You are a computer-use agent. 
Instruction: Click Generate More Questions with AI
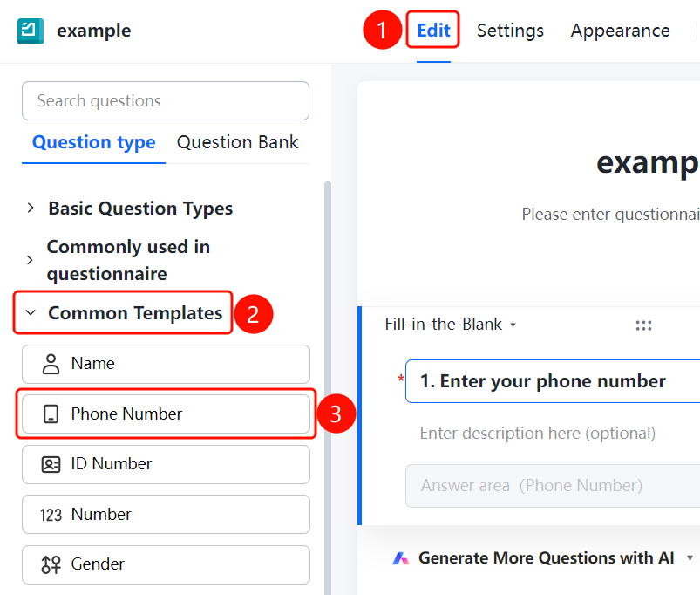[546, 558]
